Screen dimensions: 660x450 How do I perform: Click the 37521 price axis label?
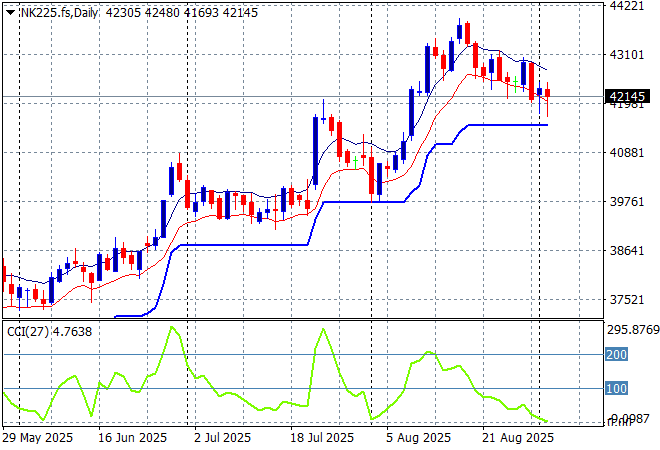pos(629,300)
